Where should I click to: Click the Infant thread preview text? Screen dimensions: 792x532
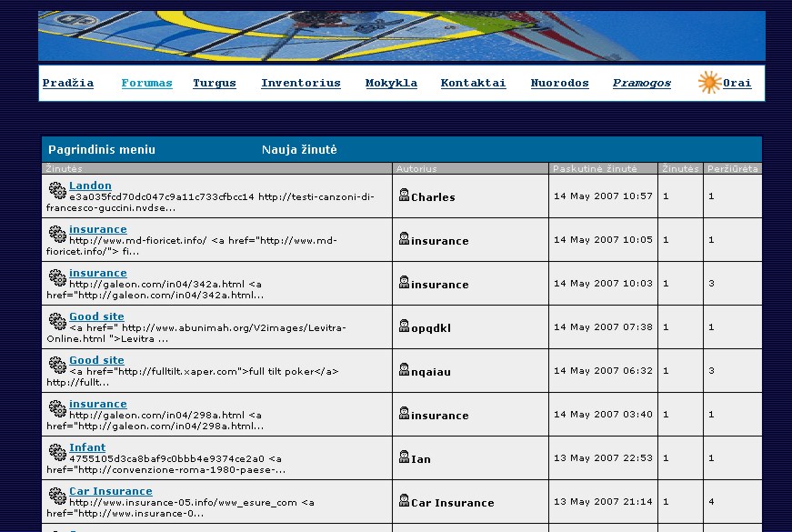(165, 465)
